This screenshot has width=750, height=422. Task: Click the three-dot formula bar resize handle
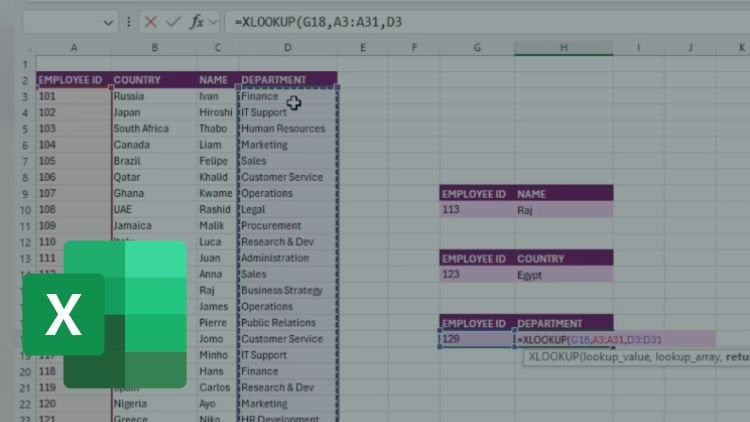[x=129, y=20]
